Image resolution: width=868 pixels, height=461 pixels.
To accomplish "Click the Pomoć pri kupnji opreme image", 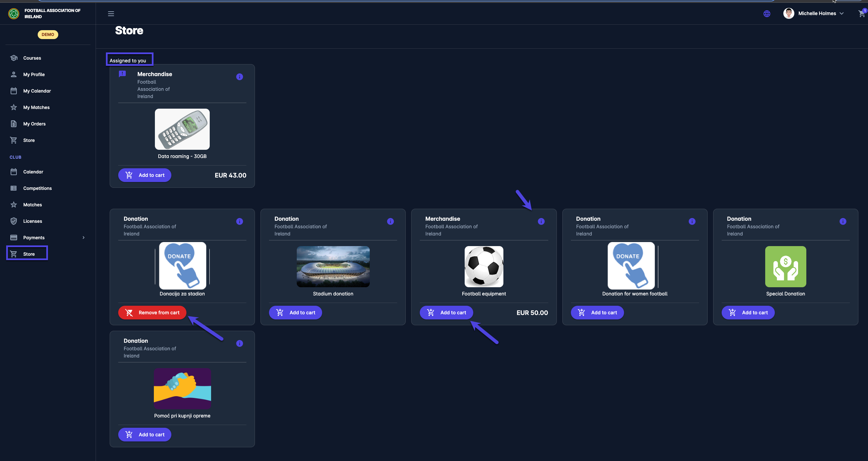I will pyautogui.click(x=182, y=388).
